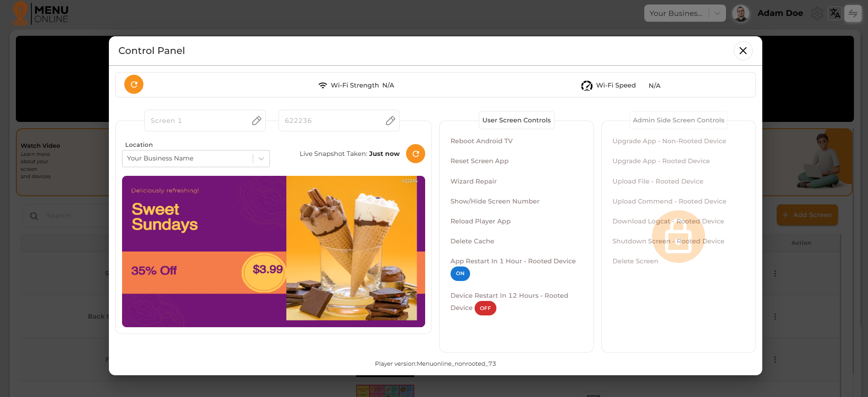The image size is (868, 397).
Task: Open the Your Business selector in header
Action: tap(684, 14)
